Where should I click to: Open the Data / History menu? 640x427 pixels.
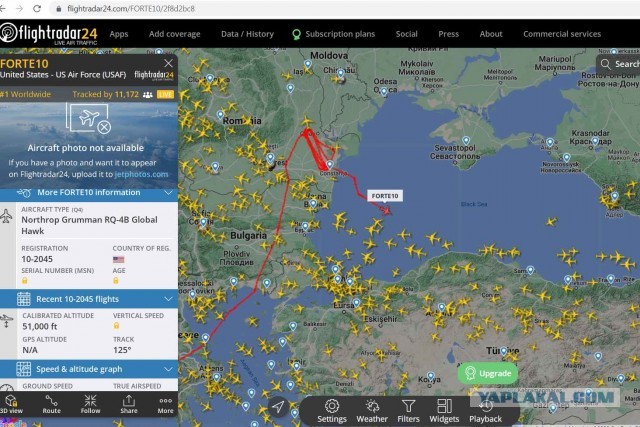247,34
